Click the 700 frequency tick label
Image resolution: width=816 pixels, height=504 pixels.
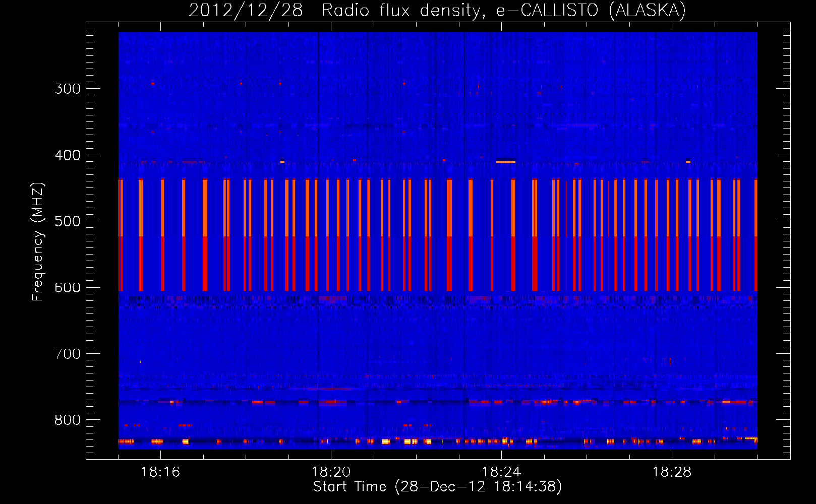click(x=68, y=354)
